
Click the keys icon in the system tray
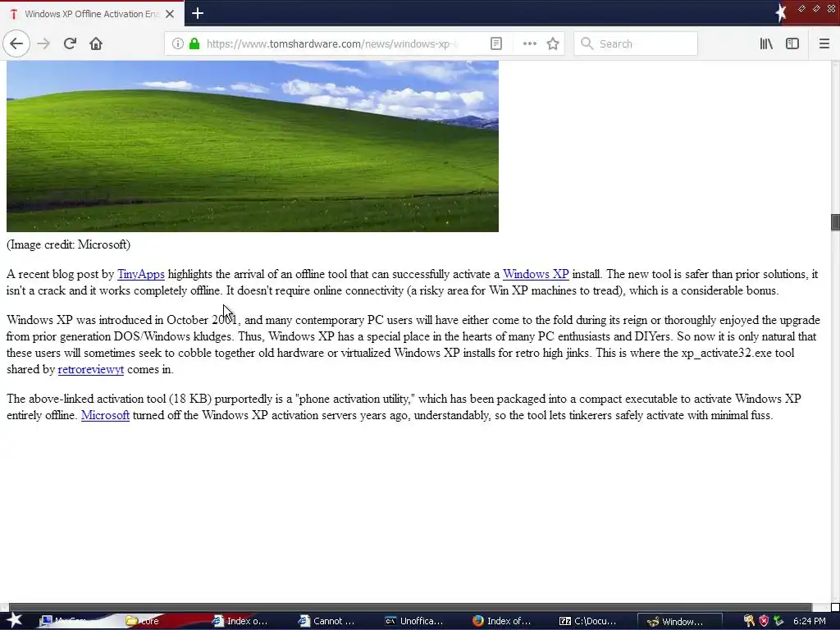tap(749, 621)
